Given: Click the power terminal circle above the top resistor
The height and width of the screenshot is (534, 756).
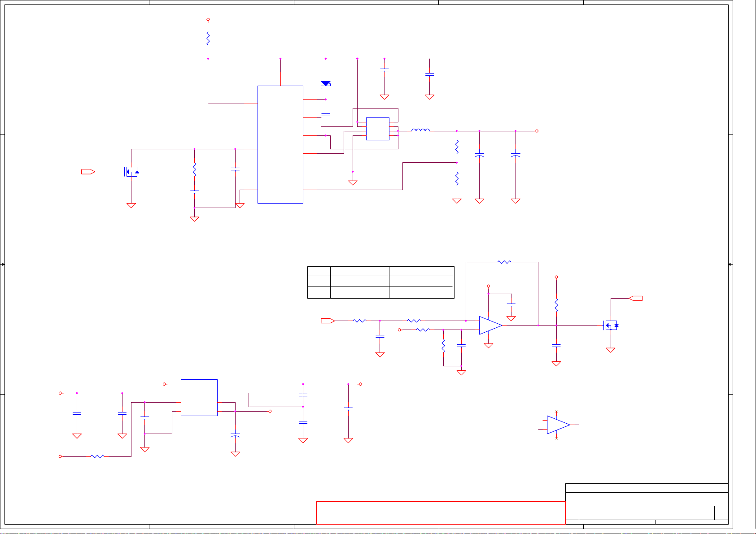Looking at the screenshot, I should point(208,19).
